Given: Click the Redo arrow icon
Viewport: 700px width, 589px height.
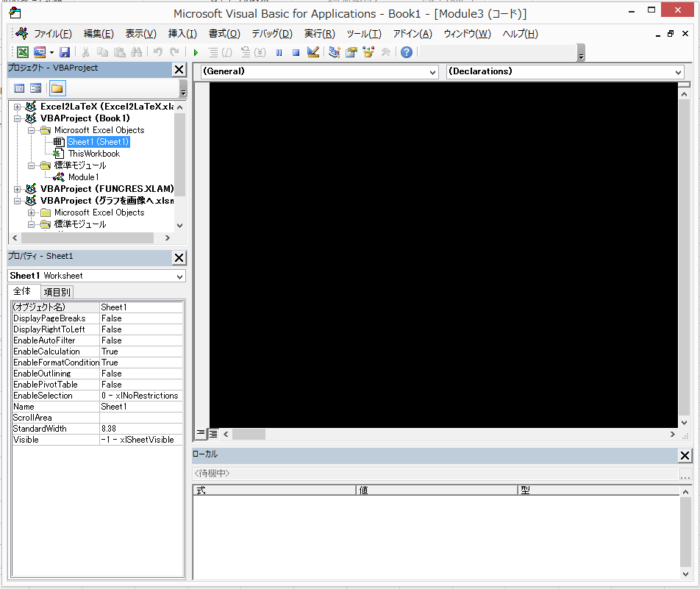Looking at the screenshot, I should (x=174, y=51).
